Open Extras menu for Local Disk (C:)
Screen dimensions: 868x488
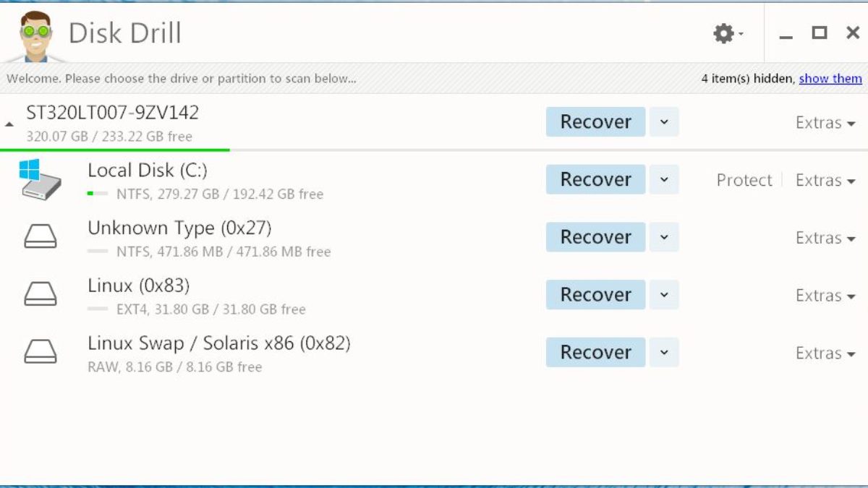click(x=825, y=181)
